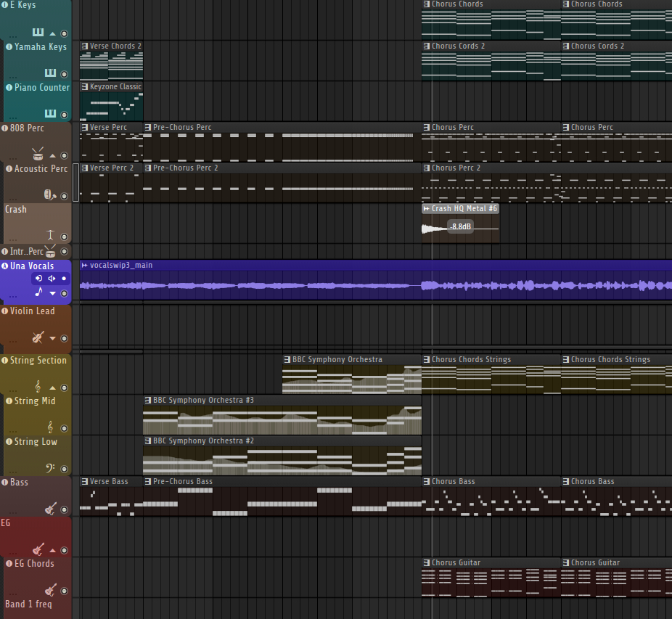Click the bass clef icon on String Low track
Image resolution: width=672 pixels, height=619 pixels.
50,467
